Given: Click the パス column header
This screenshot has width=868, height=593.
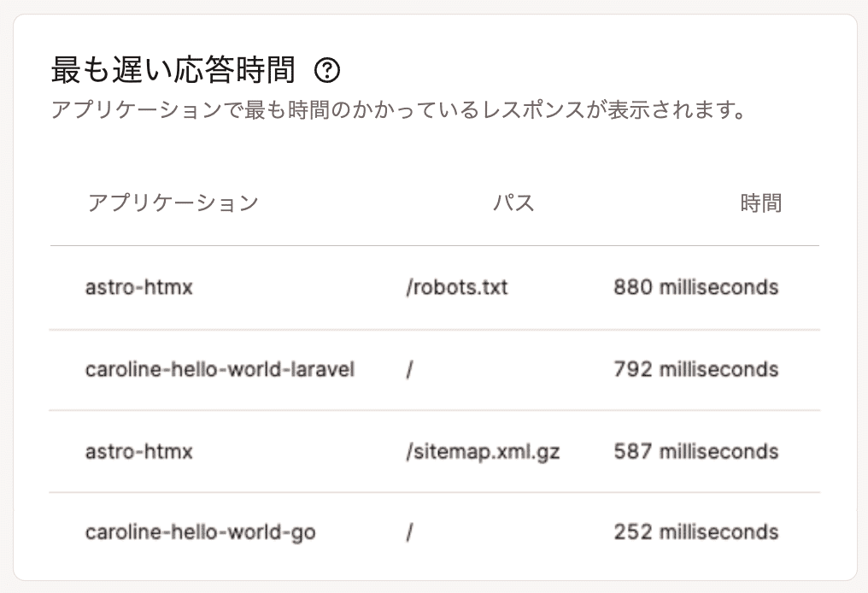Looking at the screenshot, I should point(513,203).
